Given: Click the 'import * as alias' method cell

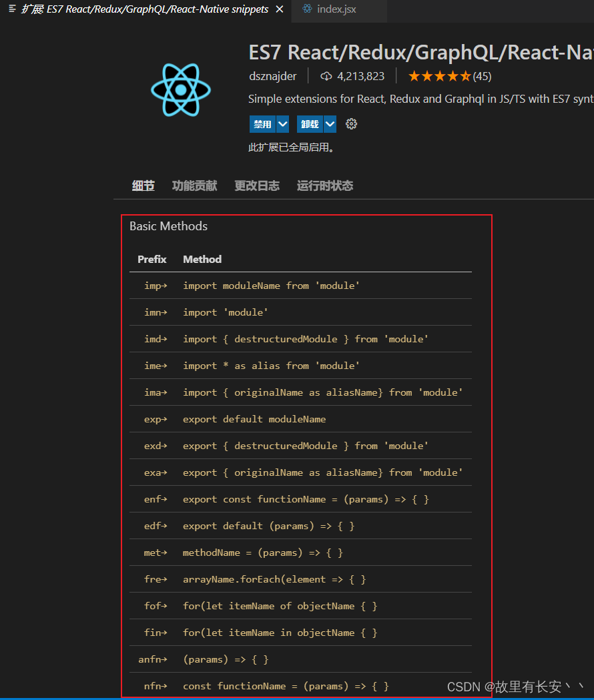Looking at the screenshot, I should (x=271, y=366).
